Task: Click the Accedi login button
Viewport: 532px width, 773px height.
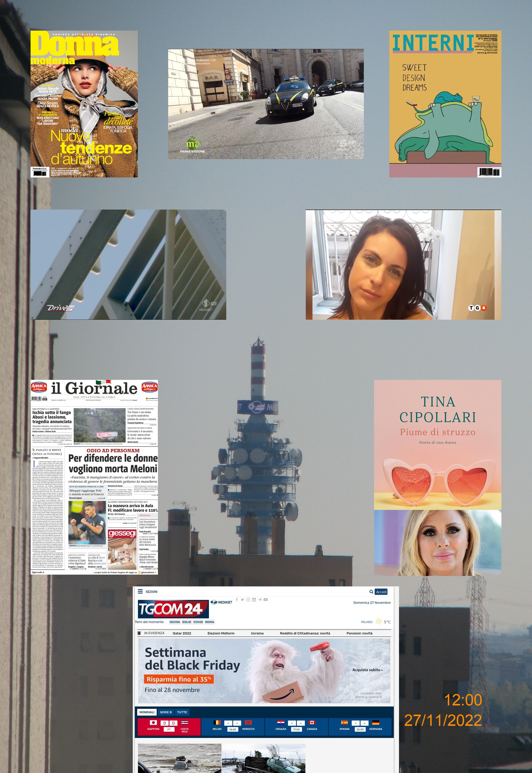Action: [x=381, y=592]
